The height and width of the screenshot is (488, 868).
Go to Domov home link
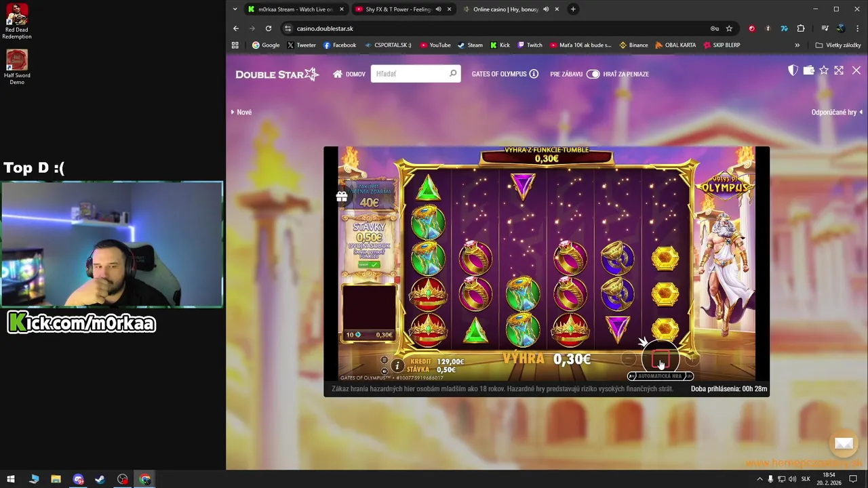[x=349, y=74]
